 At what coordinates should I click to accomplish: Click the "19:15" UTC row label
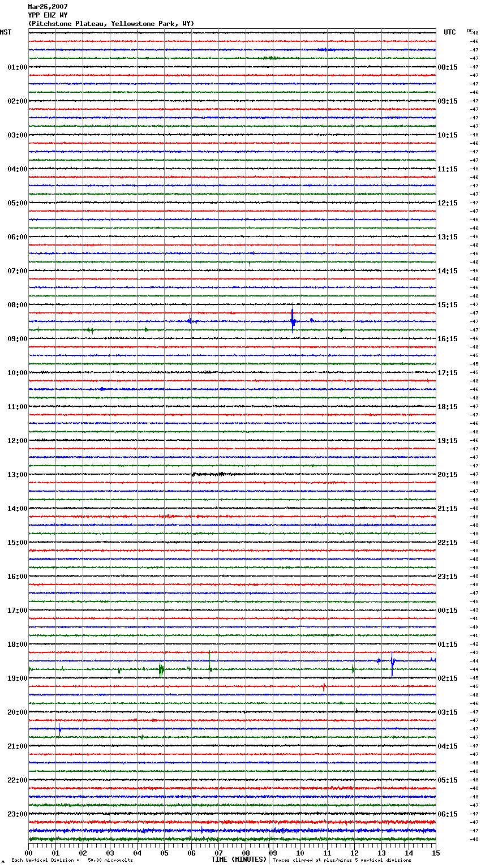coord(448,441)
